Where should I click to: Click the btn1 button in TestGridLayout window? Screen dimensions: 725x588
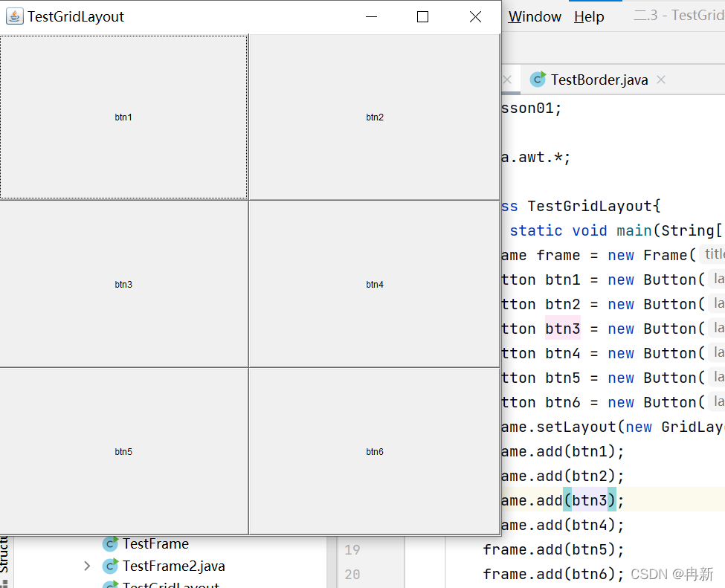pyautogui.click(x=123, y=117)
